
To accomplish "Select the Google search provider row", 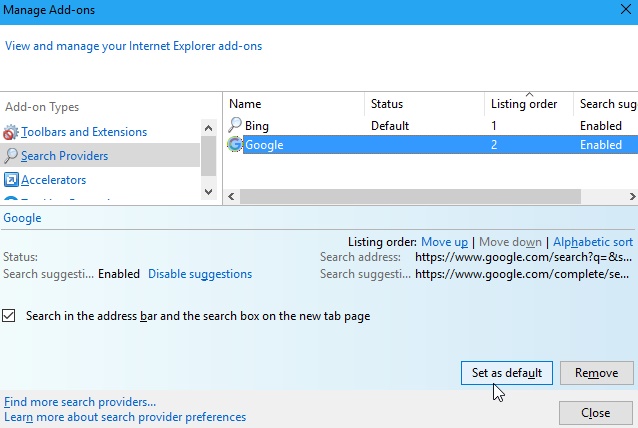I will click(x=431, y=145).
